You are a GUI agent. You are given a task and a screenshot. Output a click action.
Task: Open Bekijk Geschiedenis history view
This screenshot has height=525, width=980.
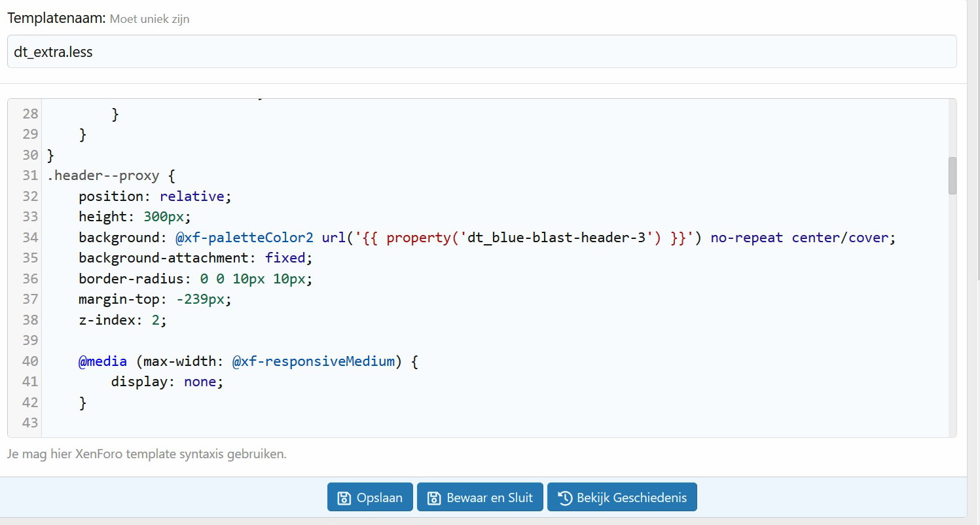tap(622, 498)
